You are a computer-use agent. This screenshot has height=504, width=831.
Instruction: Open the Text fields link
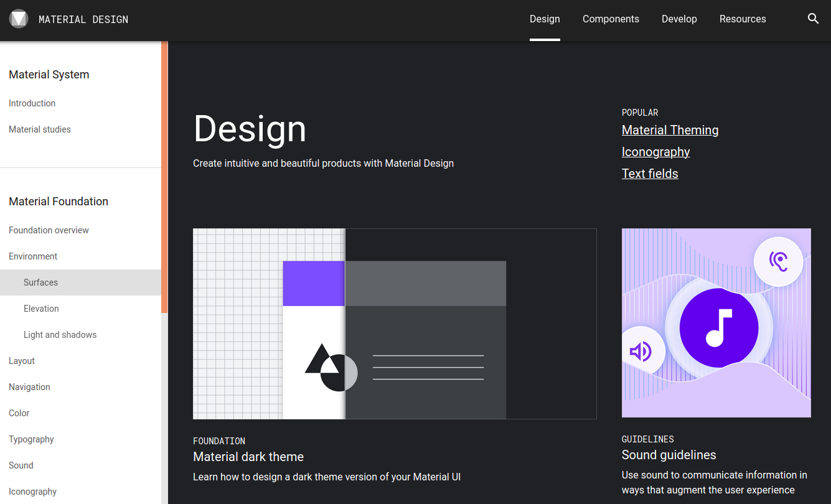[650, 174]
